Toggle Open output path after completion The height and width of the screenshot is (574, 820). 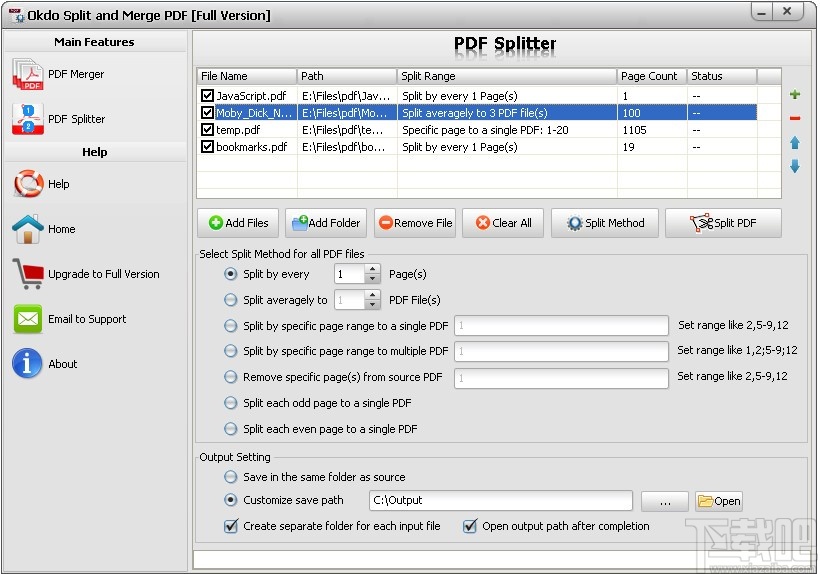tap(470, 526)
